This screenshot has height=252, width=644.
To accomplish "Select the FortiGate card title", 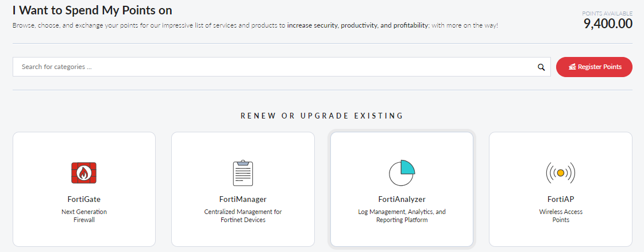I will (84, 200).
